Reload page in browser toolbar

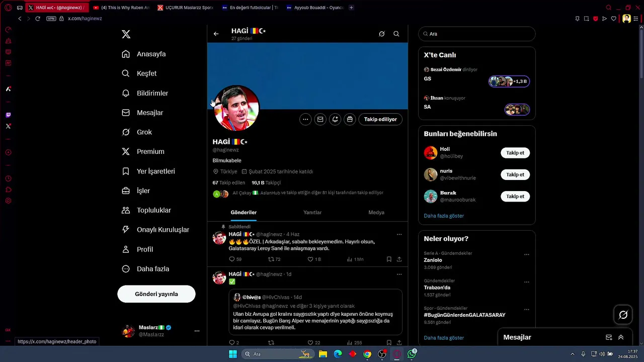point(38,19)
